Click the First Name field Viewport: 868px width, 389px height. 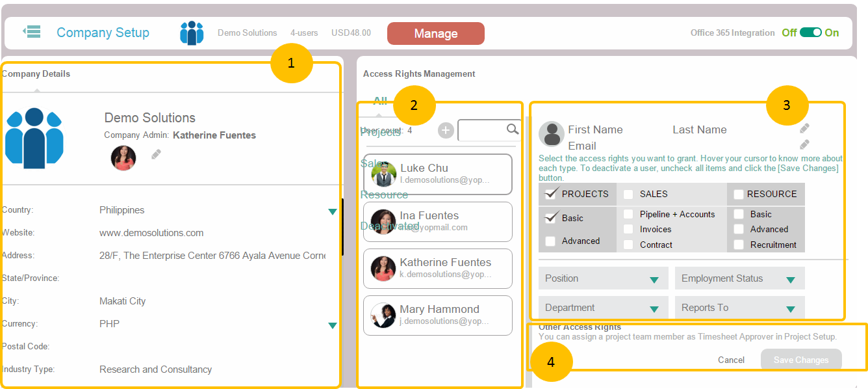click(595, 129)
